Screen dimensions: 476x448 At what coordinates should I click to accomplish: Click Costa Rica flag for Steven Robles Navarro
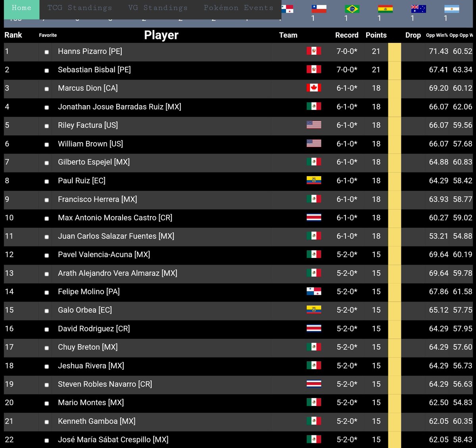pyautogui.click(x=314, y=384)
